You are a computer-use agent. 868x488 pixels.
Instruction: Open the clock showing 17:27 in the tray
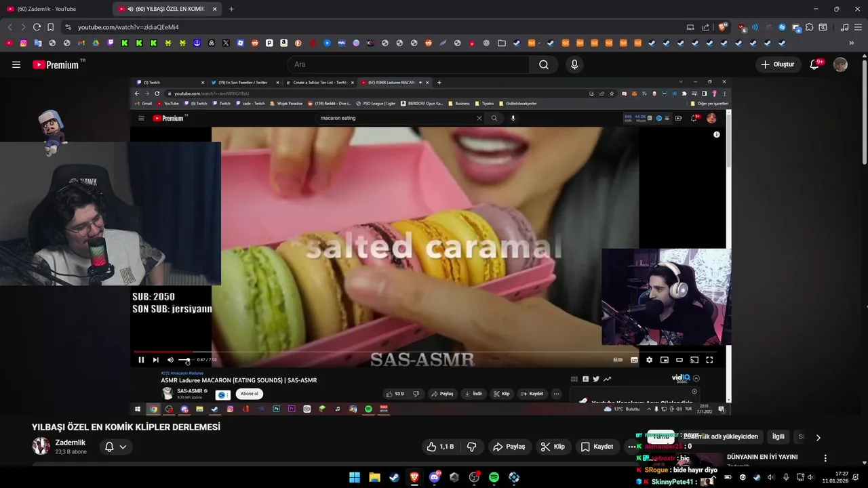pos(835,477)
